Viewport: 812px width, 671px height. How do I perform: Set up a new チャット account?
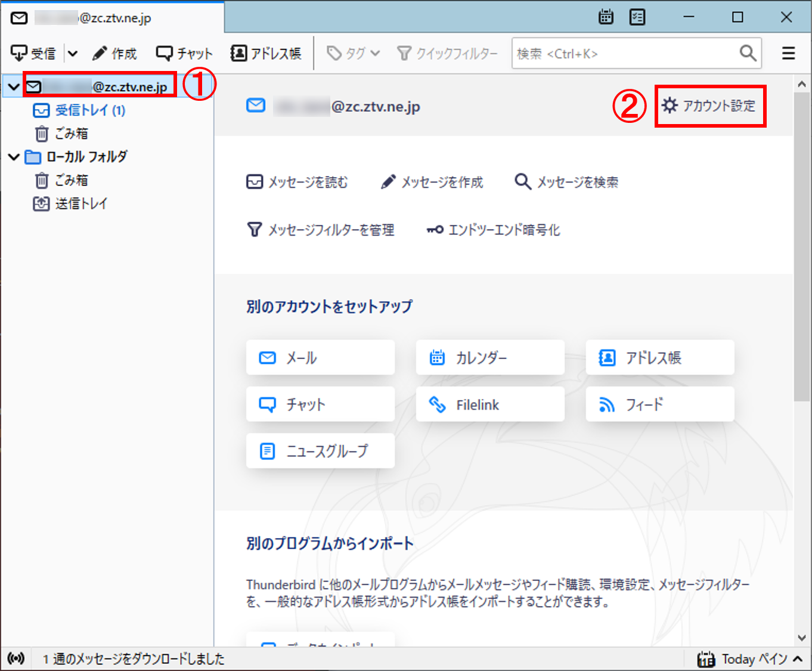320,404
